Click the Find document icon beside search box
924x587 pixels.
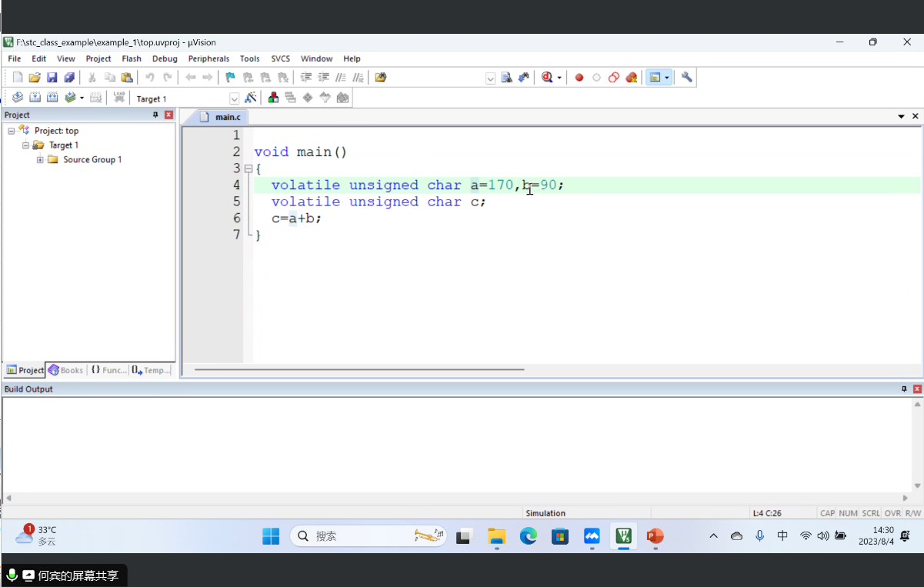pyautogui.click(x=506, y=77)
